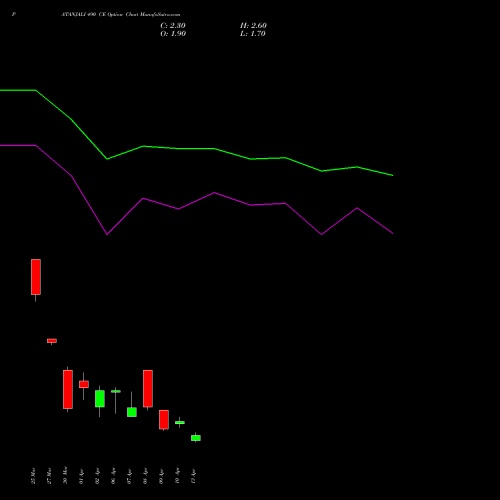Click the 09 Apr date label
The image size is (500, 500).
pos(161,476)
